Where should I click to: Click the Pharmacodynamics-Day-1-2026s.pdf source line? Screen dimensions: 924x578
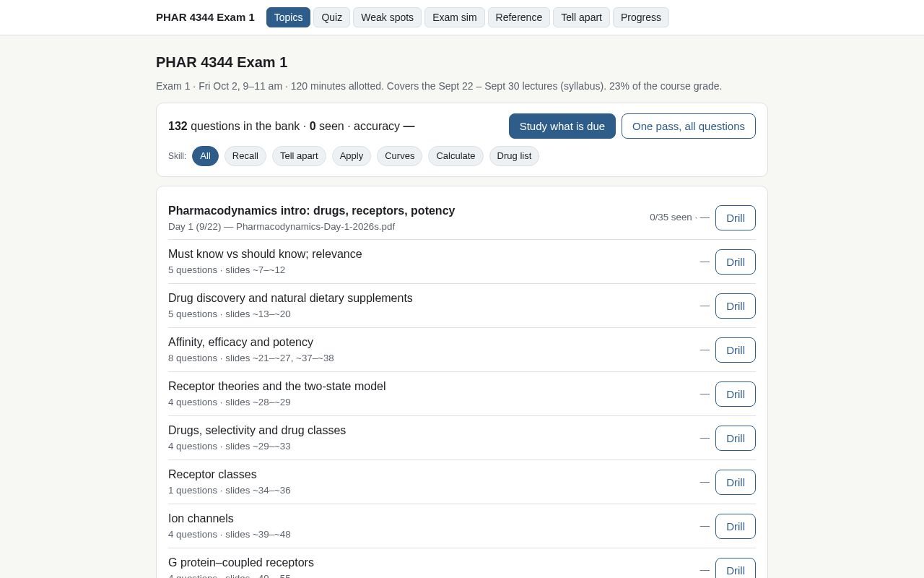pos(282,227)
